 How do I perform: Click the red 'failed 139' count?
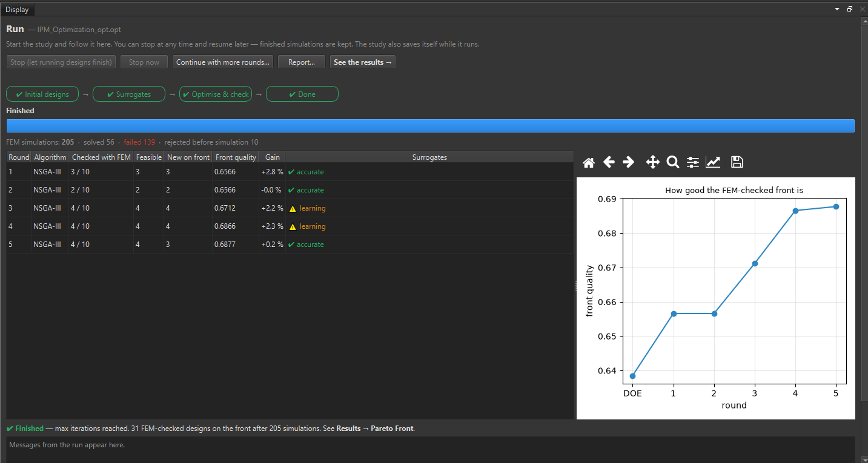click(x=139, y=142)
